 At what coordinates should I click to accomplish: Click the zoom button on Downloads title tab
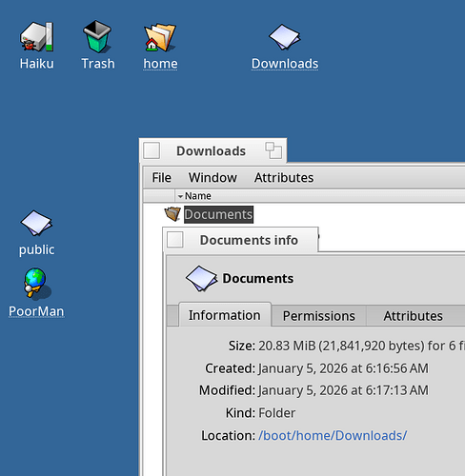273,150
